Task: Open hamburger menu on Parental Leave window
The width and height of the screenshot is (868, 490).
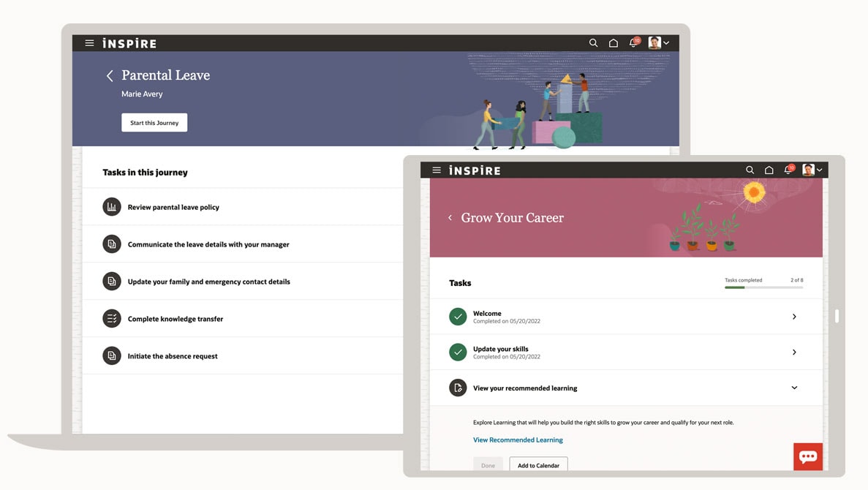Action: tap(89, 43)
